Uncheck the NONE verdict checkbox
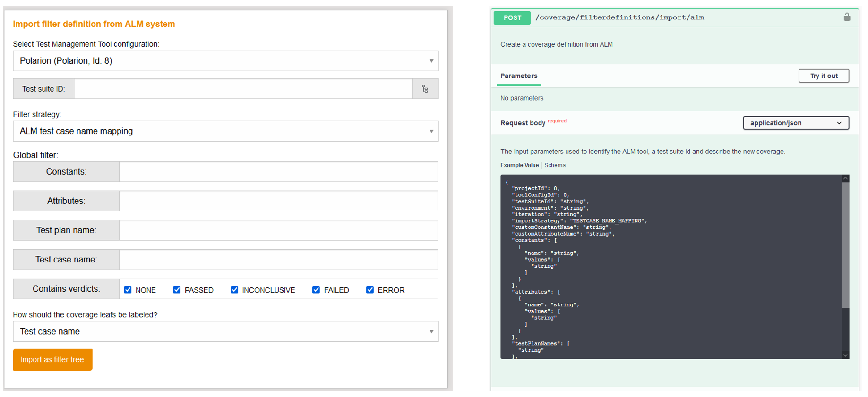The image size is (868, 397). click(x=128, y=290)
